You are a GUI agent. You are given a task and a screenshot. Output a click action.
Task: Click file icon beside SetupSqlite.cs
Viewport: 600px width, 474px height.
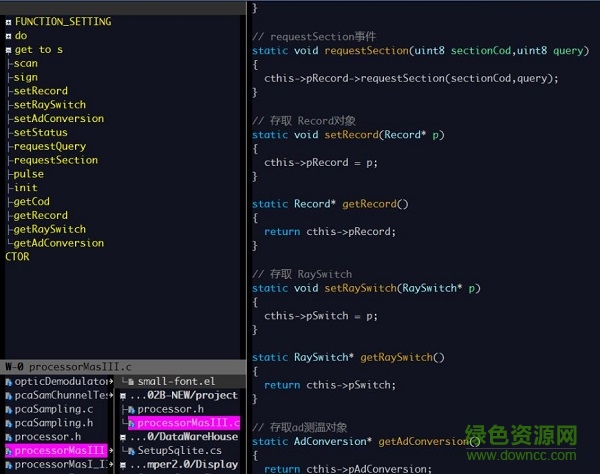click(x=132, y=451)
